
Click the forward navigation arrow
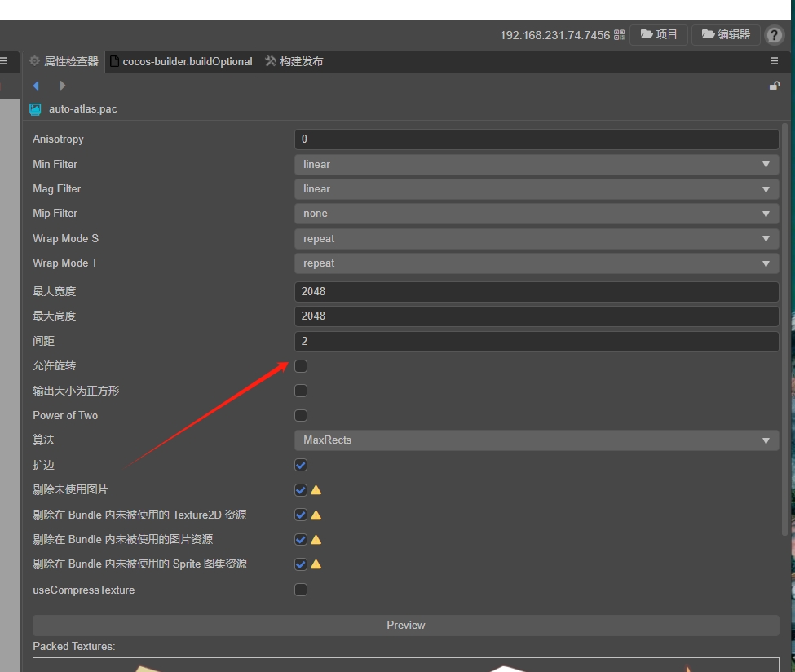tap(62, 86)
